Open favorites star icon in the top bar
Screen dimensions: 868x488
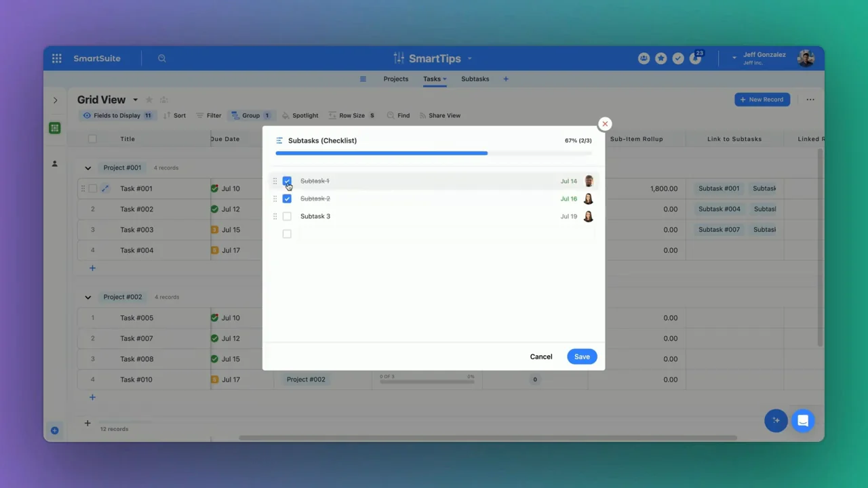[661, 58]
